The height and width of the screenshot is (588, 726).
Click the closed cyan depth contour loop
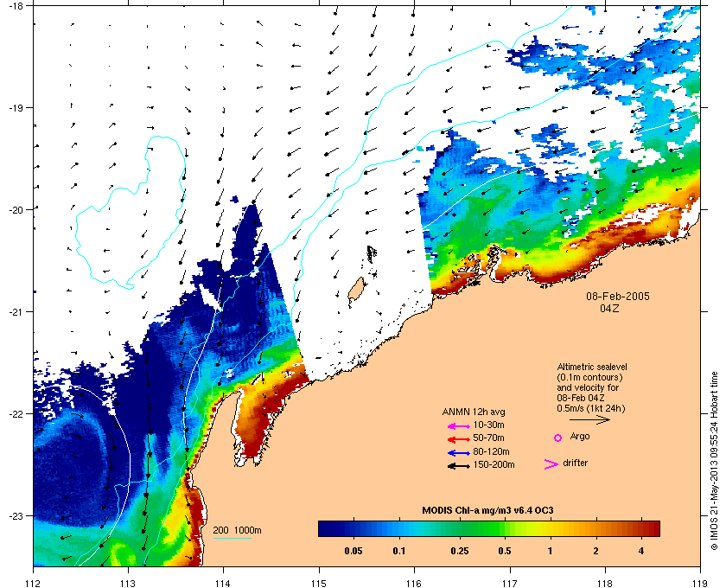(x=131, y=212)
